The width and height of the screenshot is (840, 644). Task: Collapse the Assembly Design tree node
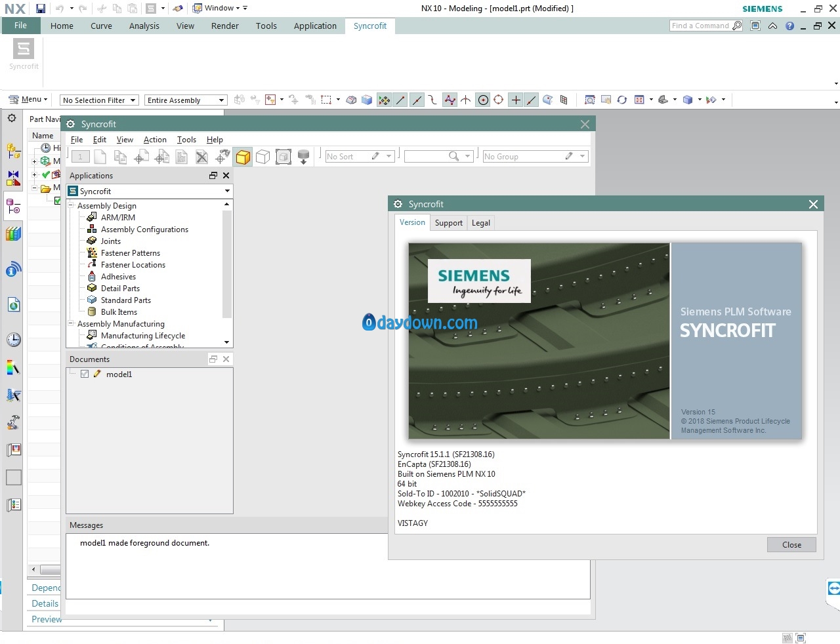[x=72, y=205]
